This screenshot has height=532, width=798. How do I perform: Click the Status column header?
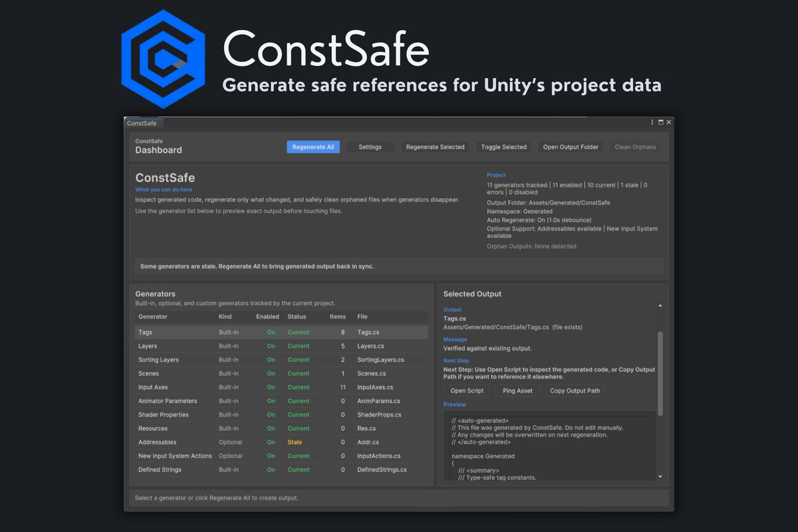(297, 317)
